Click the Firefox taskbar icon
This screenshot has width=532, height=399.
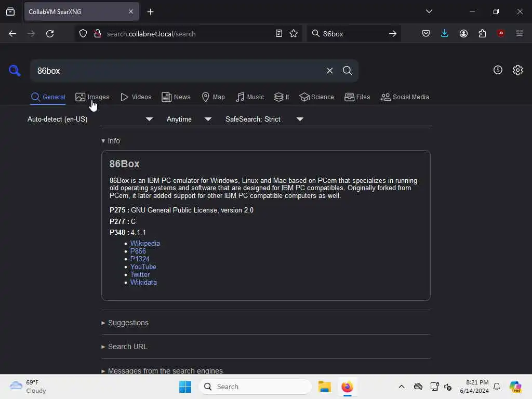point(347,387)
